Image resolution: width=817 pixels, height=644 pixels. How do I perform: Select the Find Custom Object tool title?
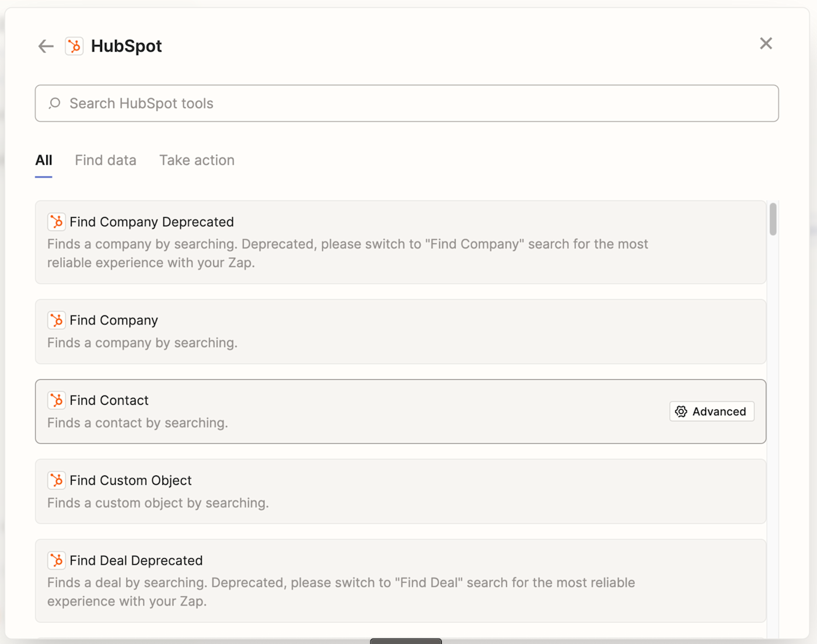click(131, 480)
